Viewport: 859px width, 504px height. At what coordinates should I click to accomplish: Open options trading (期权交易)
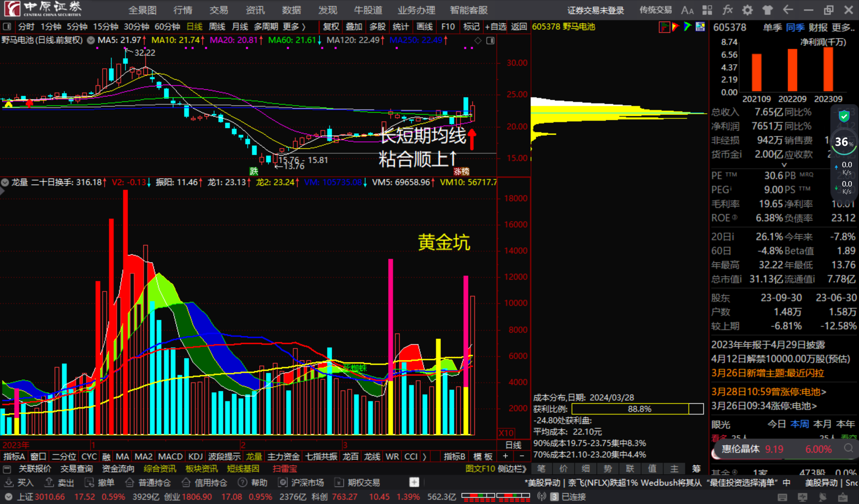[358, 483]
